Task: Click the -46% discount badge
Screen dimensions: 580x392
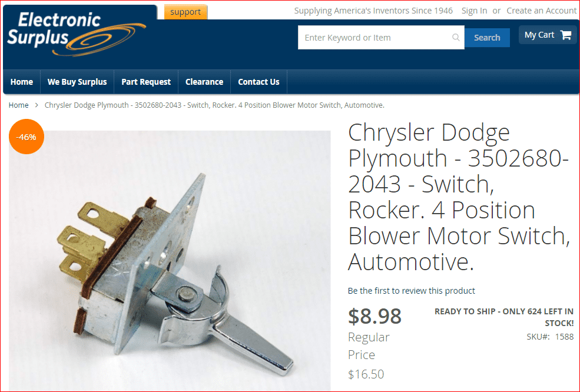Action: coord(26,137)
